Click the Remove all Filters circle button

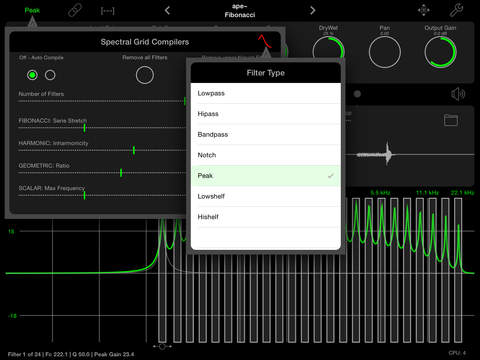145,75
